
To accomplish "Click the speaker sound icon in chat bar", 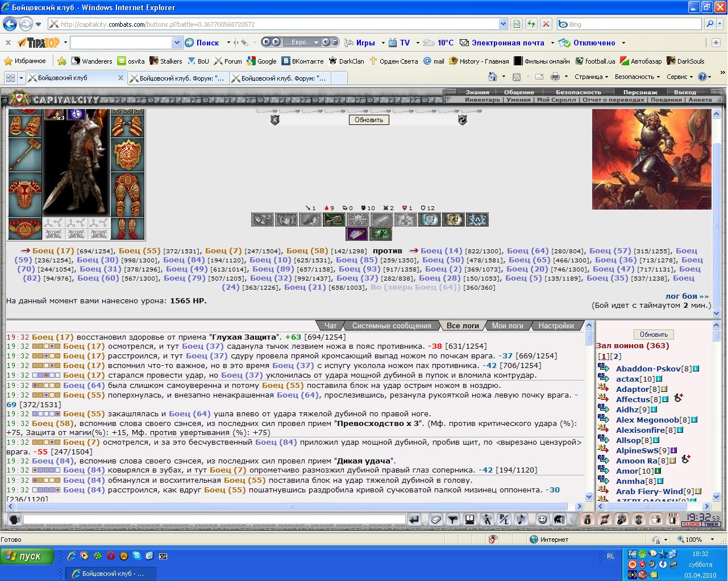I will pyautogui.click(x=521, y=519).
